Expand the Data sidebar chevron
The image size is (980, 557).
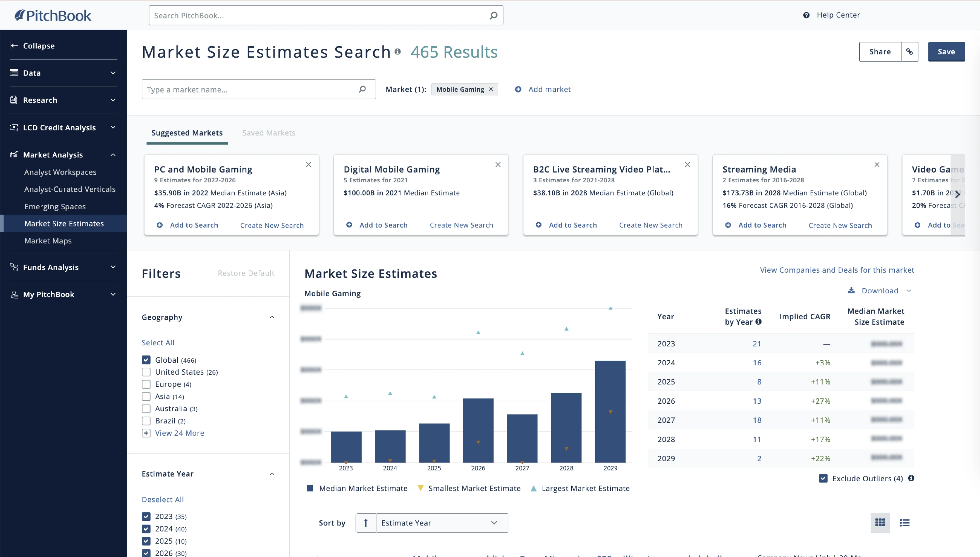pyautogui.click(x=113, y=73)
